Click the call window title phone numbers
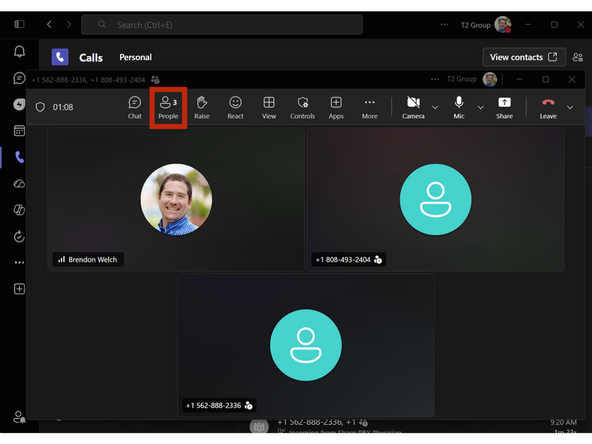592x444 pixels. coord(88,80)
